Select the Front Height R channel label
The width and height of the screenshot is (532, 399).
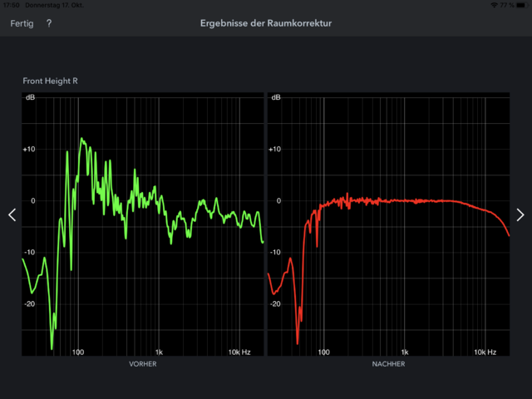(51, 81)
